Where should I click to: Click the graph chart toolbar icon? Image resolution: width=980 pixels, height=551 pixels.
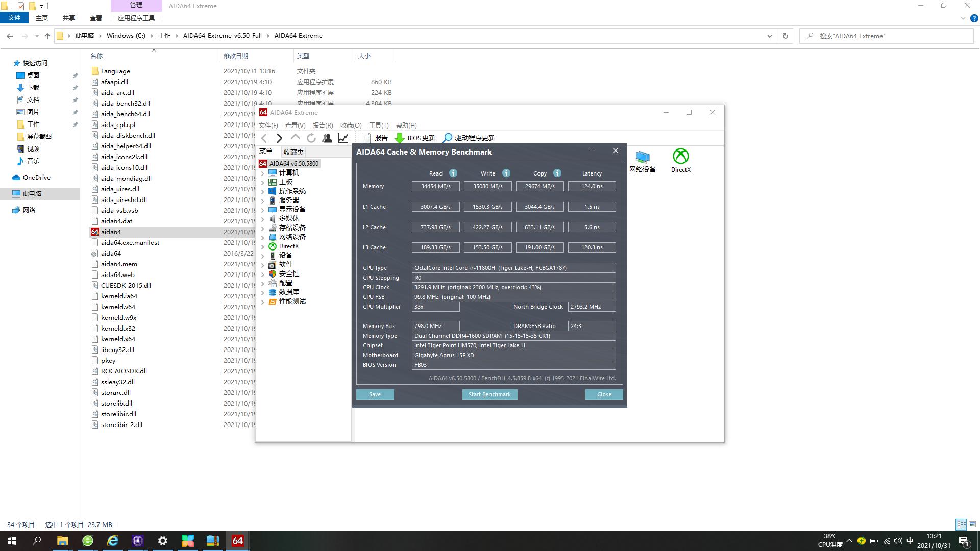point(343,138)
